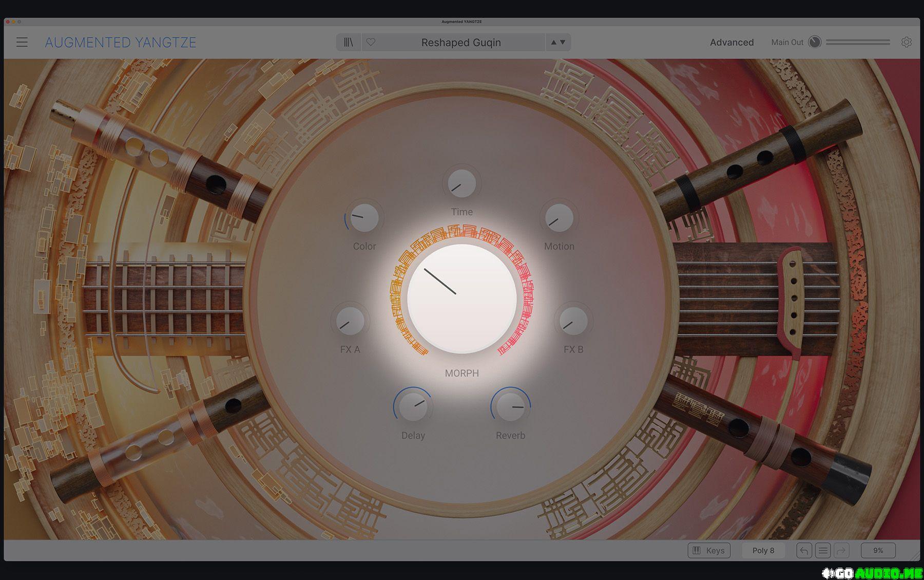The width and height of the screenshot is (924, 580).
Task: Close the window with red button
Action: (x=8, y=22)
